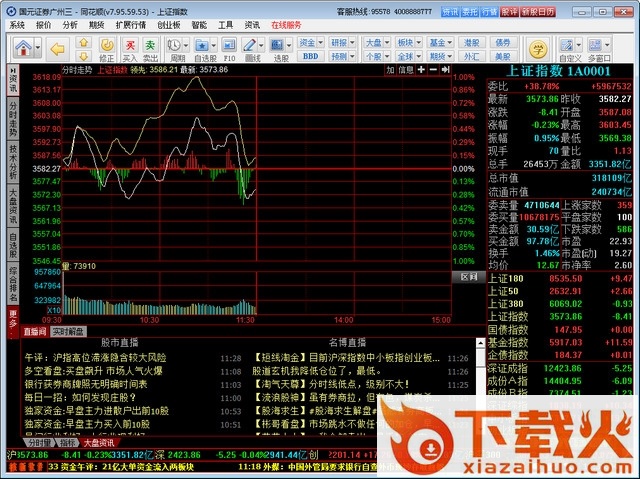Open the 综合排名 sidebar tab
This screenshot has width=640, height=479.
13,284
